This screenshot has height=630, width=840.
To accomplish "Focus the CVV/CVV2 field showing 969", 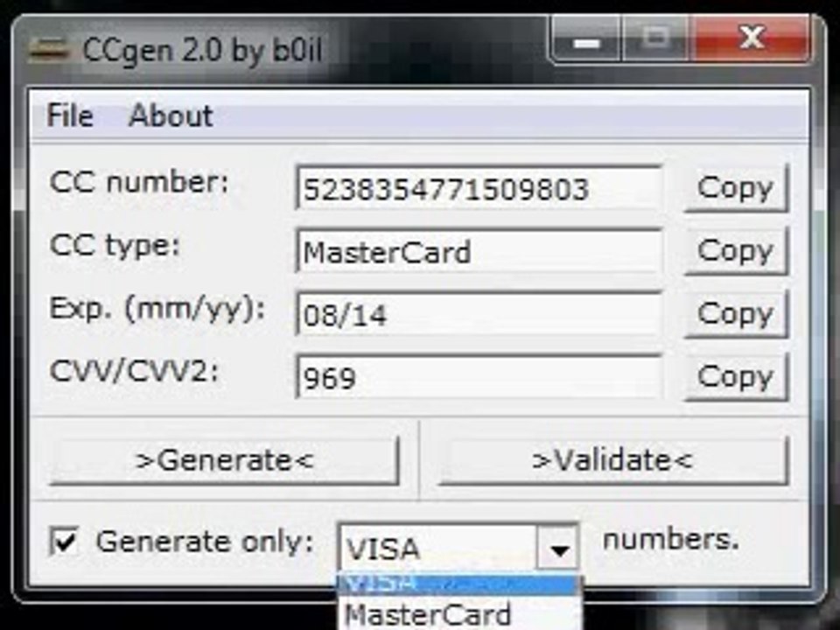I will coord(479,376).
